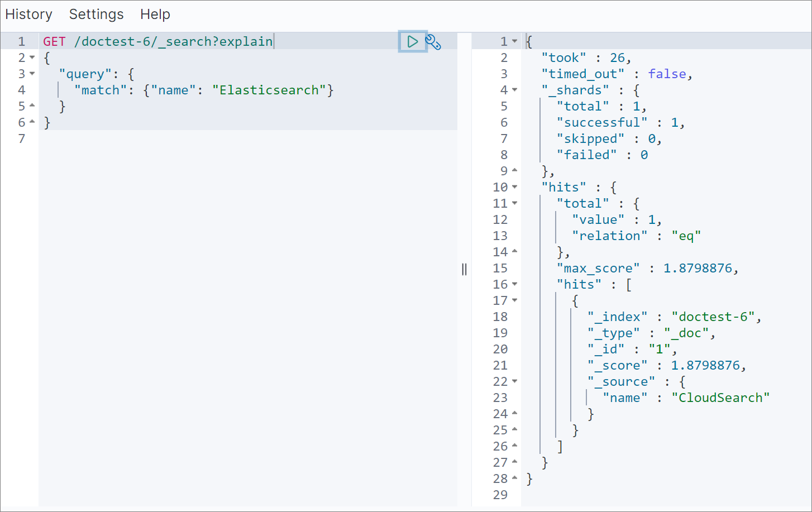Collapse hits array at response line 16
The height and width of the screenshot is (512, 812).
(x=515, y=284)
